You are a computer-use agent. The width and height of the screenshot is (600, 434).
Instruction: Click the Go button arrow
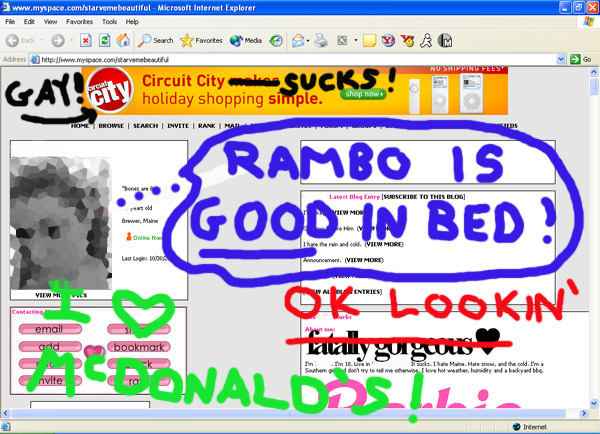[575, 59]
